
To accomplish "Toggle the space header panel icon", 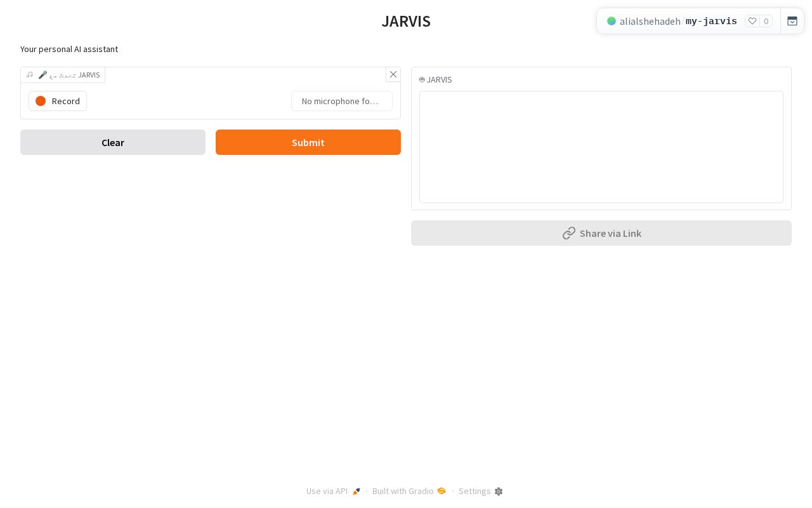I will coord(792,21).
